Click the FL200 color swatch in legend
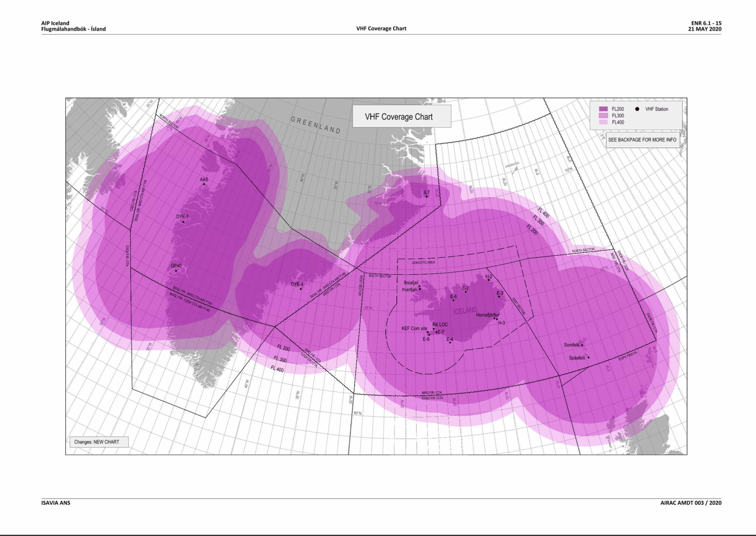The image size is (756, 536). [x=603, y=109]
